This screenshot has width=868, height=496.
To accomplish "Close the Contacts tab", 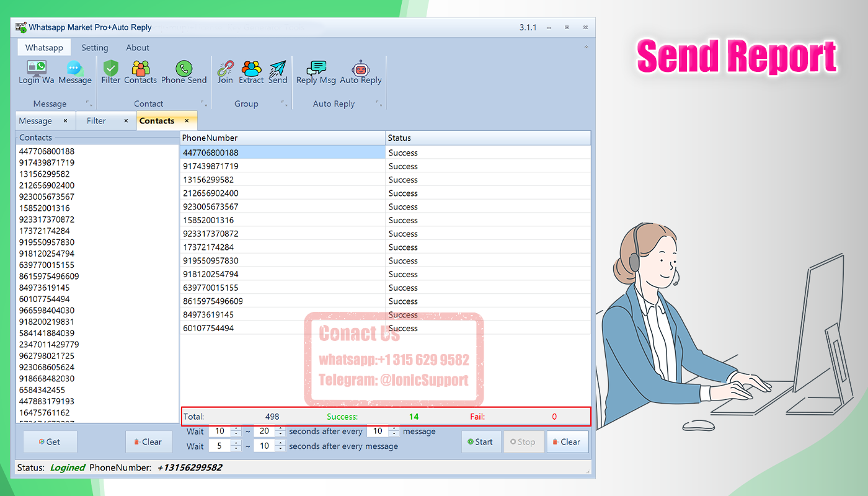I will [x=187, y=121].
